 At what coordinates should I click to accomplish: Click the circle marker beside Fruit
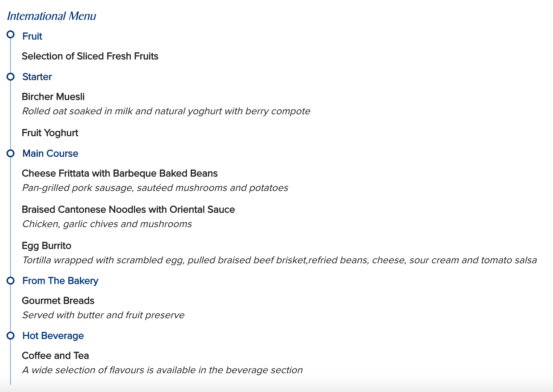point(10,35)
